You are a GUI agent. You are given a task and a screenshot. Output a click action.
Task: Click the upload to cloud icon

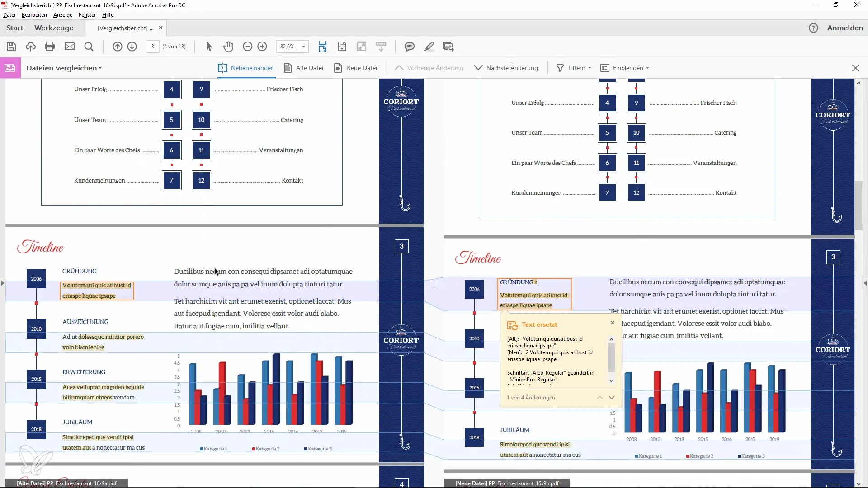[x=30, y=47]
